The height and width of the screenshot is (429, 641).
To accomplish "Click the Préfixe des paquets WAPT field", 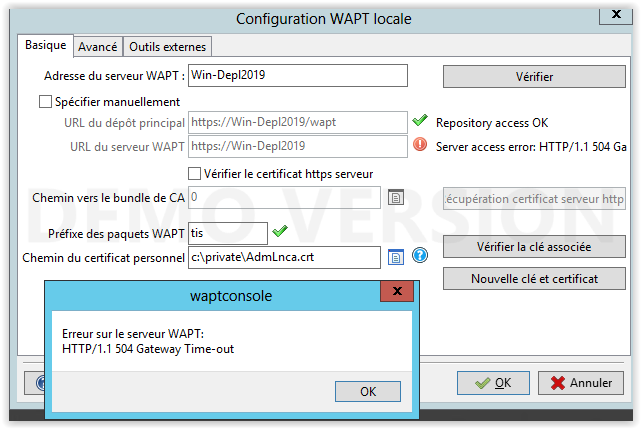I will point(228,234).
